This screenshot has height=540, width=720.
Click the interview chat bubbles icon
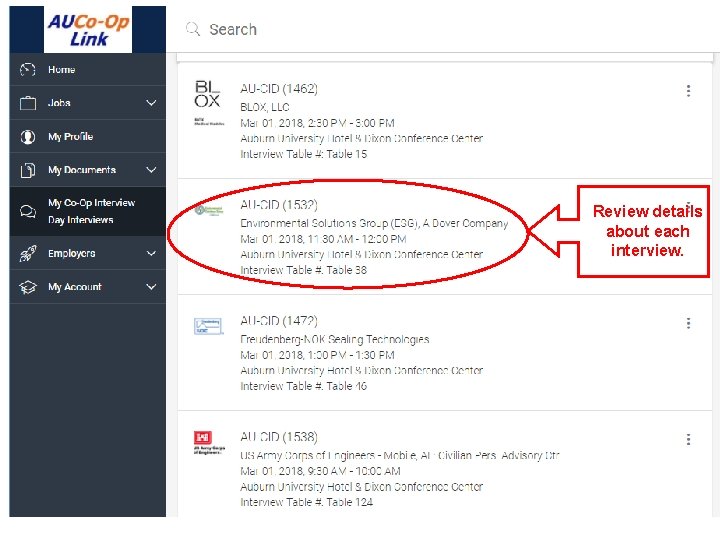(28, 211)
